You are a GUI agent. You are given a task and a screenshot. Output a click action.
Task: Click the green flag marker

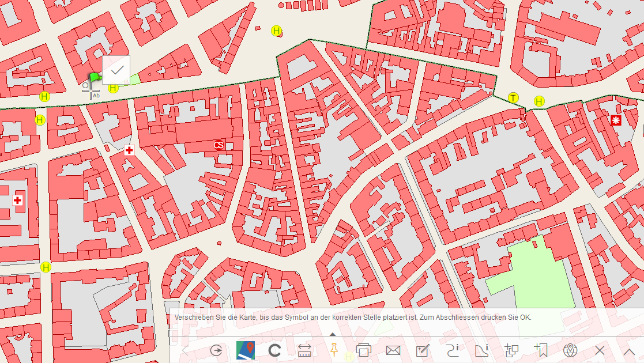pos(93,78)
